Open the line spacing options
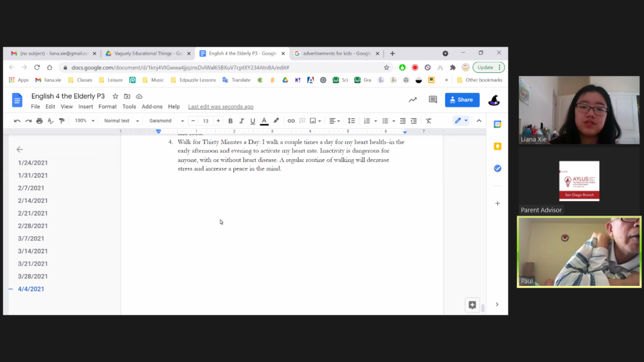Image resolution: width=644 pixels, height=362 pixels. point(351,121)
